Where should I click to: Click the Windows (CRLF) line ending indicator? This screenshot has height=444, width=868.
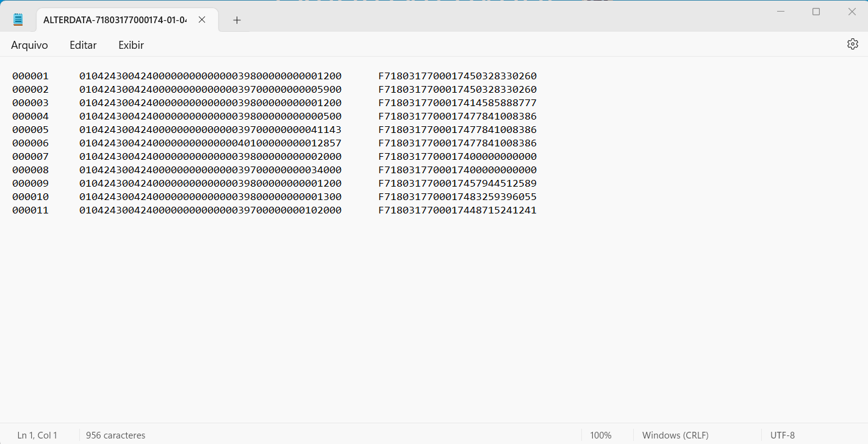click(675, 435)
